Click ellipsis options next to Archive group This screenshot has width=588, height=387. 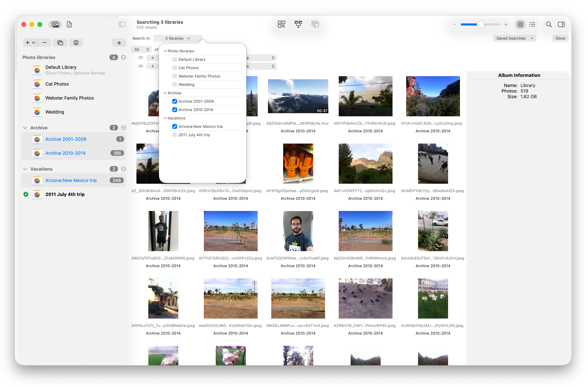tap(124, 128)
